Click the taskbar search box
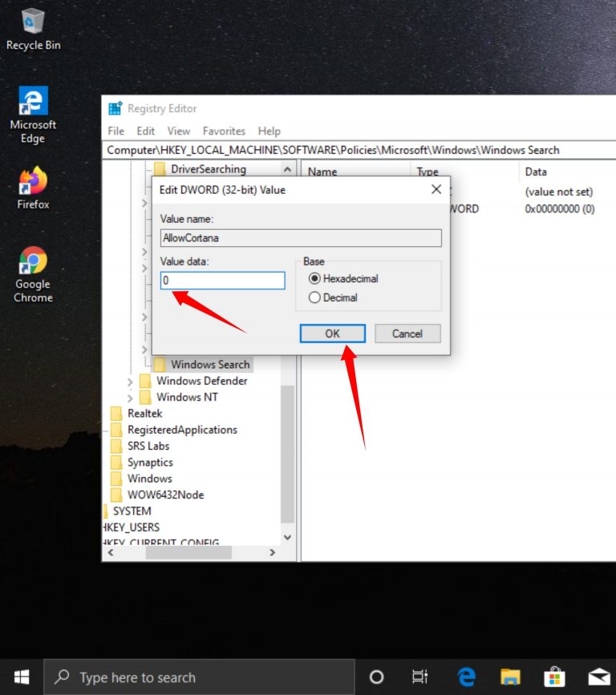 pyautogui.click(x=199, y=677)
